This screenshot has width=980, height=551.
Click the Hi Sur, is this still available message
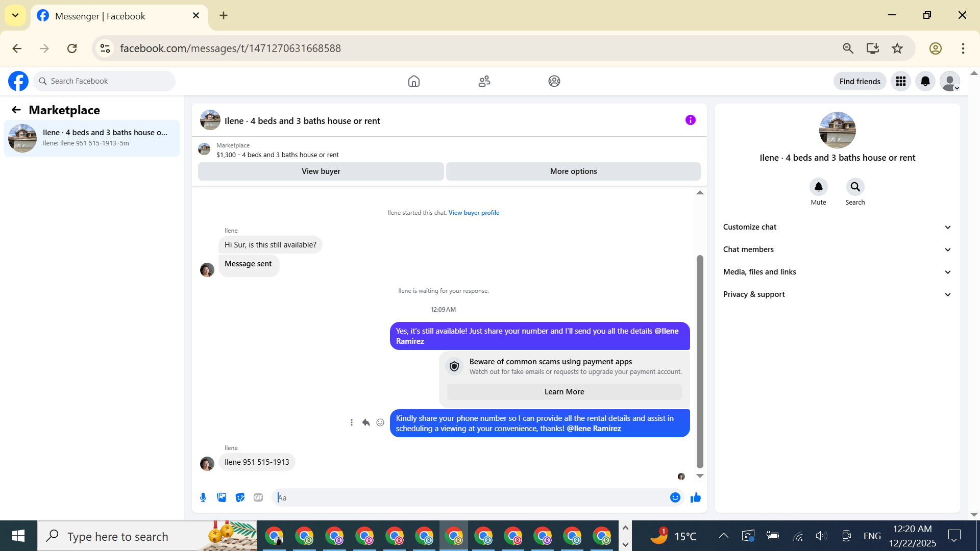click(271, 245)
